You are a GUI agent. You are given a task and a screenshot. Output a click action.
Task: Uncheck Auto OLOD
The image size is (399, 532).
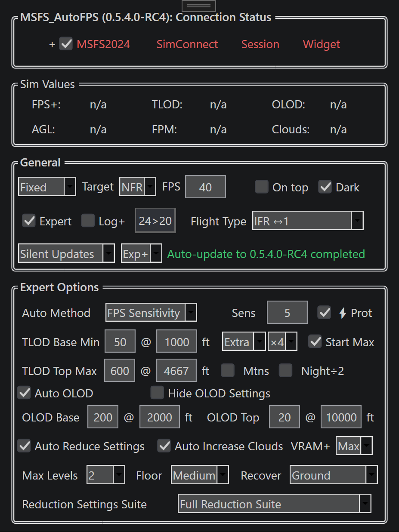tap(24, 393)
